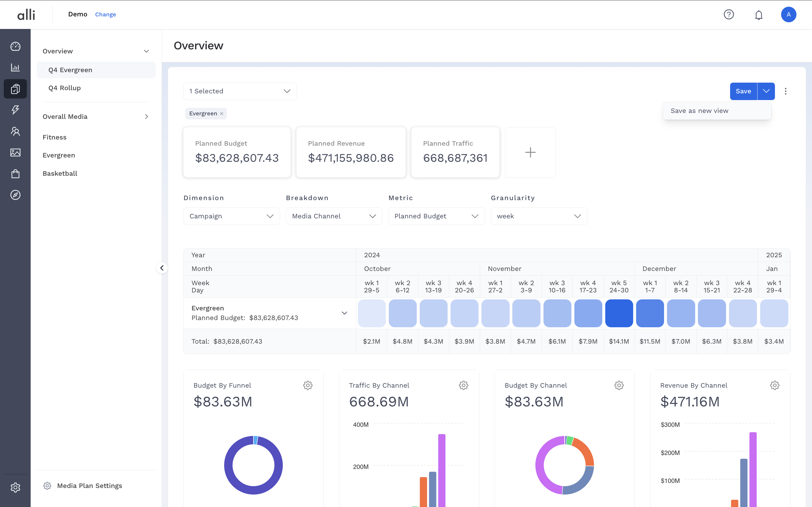Select the Q4 Rollup view
This screenshot has height=507, width=812.
[64, 88]
